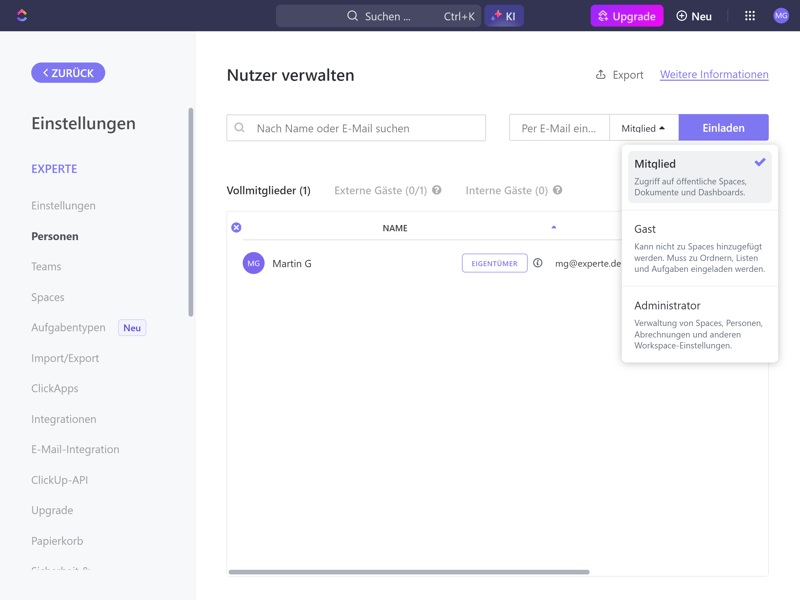Click the ClickUp logo in top bar

coord(22,15)
